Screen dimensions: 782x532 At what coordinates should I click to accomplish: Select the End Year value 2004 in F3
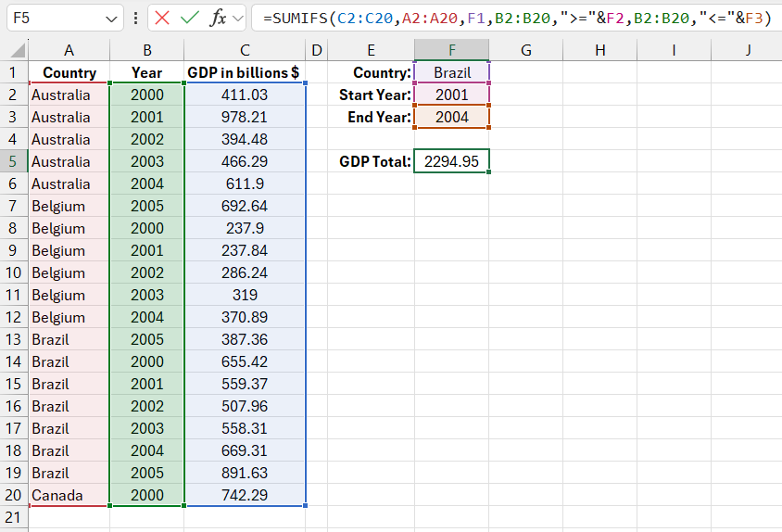point(451,117)
